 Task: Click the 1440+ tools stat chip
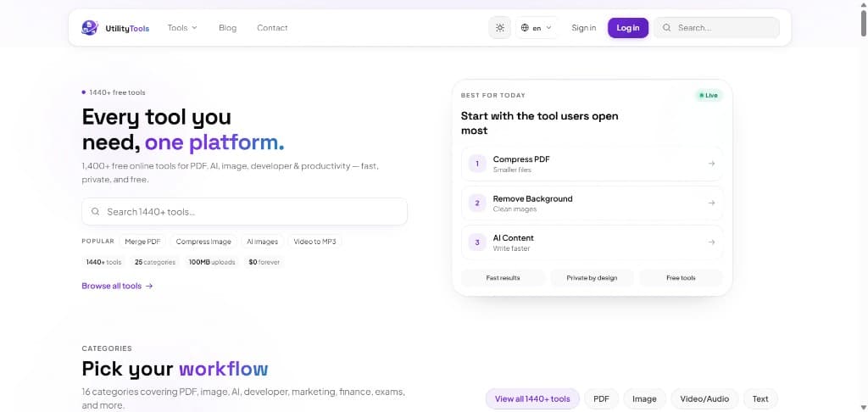(103, 262)
